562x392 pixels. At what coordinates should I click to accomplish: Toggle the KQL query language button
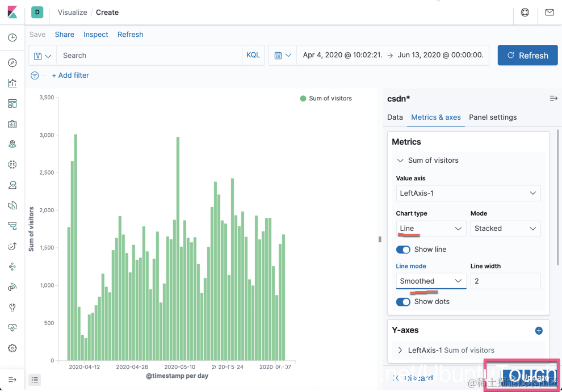(x=253, y=55)
